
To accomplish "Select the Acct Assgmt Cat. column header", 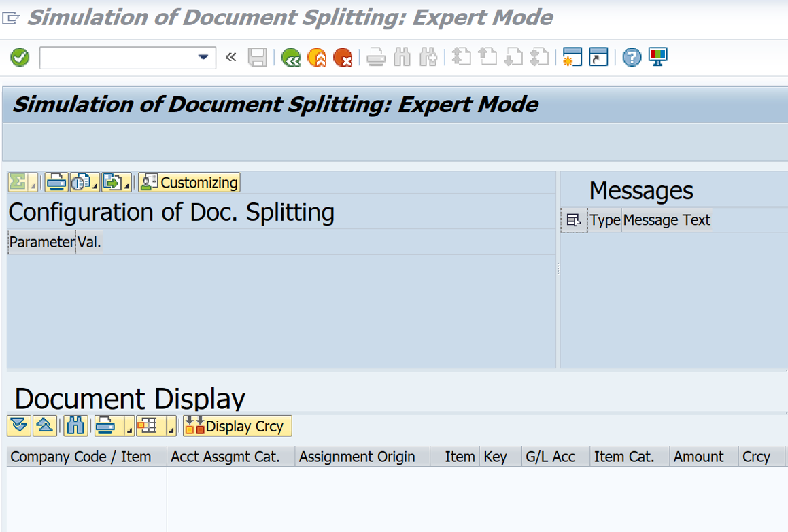I will 230,457.
